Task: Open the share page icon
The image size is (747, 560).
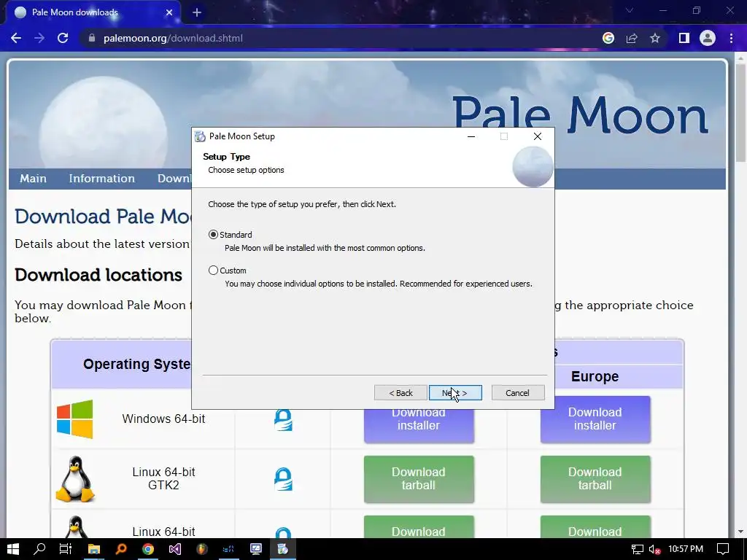Action: [632, 38]
